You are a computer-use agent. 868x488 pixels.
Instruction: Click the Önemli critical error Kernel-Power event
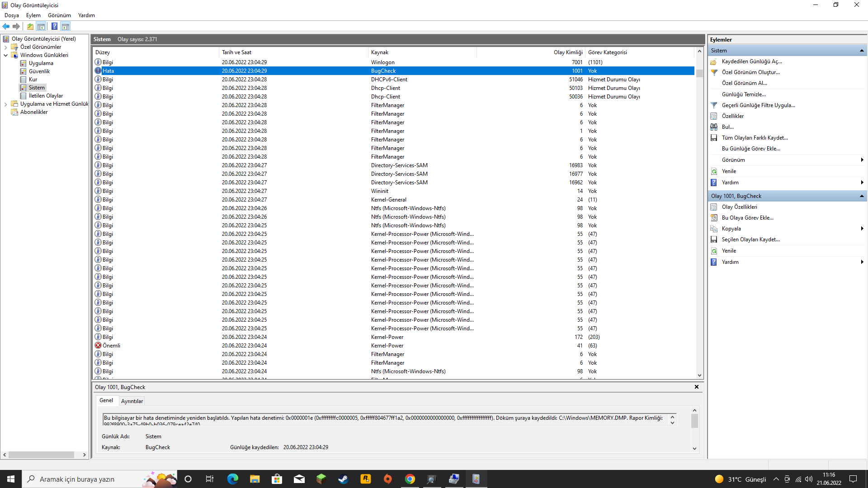pyautogui.click(x=111, y=346)
